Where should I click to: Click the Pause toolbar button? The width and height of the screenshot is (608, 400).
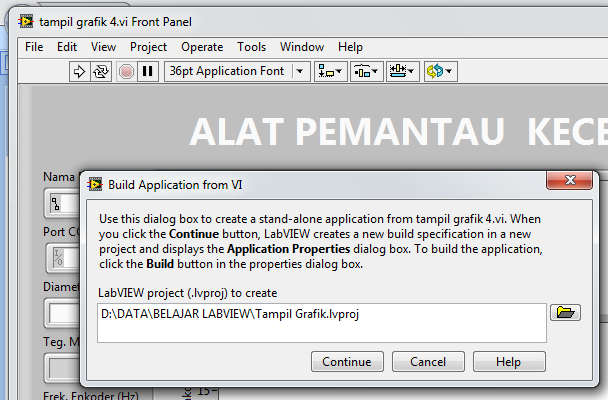(x=148, y=71)
